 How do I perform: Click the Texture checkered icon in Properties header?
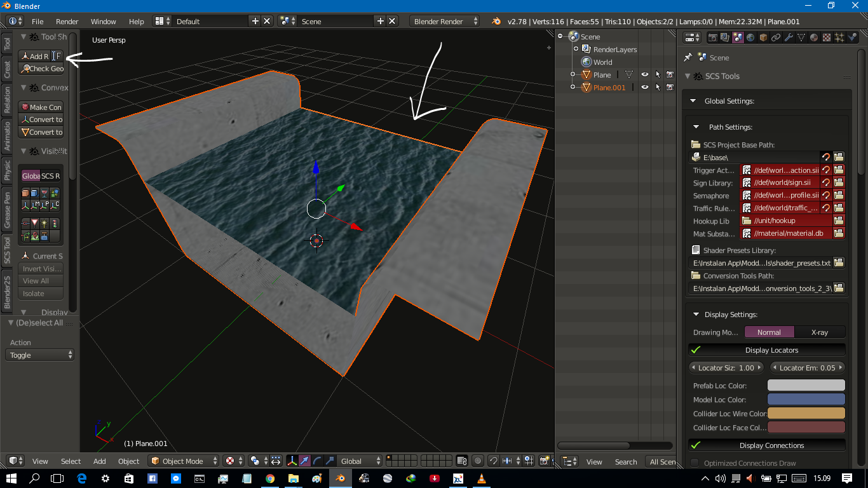(x=827, y=37)
